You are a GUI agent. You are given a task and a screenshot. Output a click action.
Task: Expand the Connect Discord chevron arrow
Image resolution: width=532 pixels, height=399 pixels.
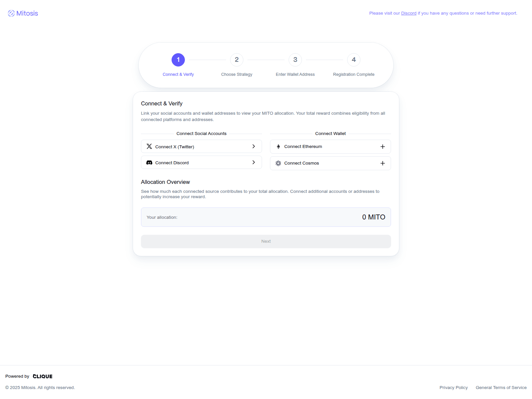point(254,162)
